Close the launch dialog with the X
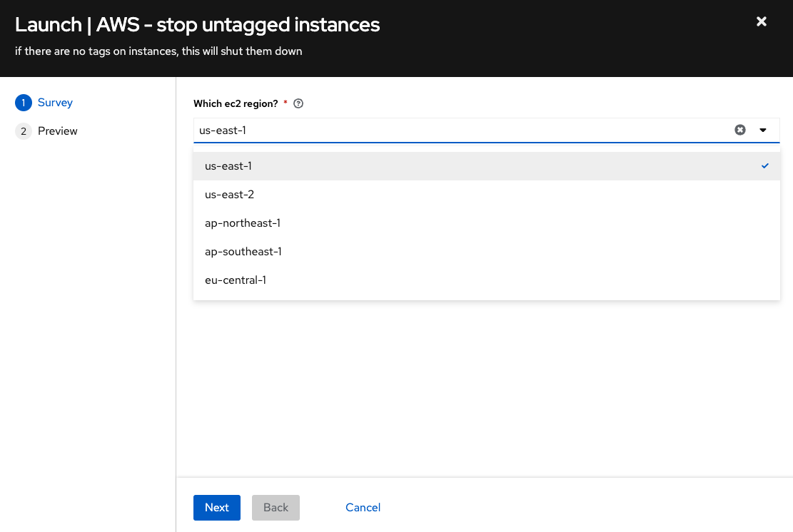The image size is (793, 532). (761, 21)
